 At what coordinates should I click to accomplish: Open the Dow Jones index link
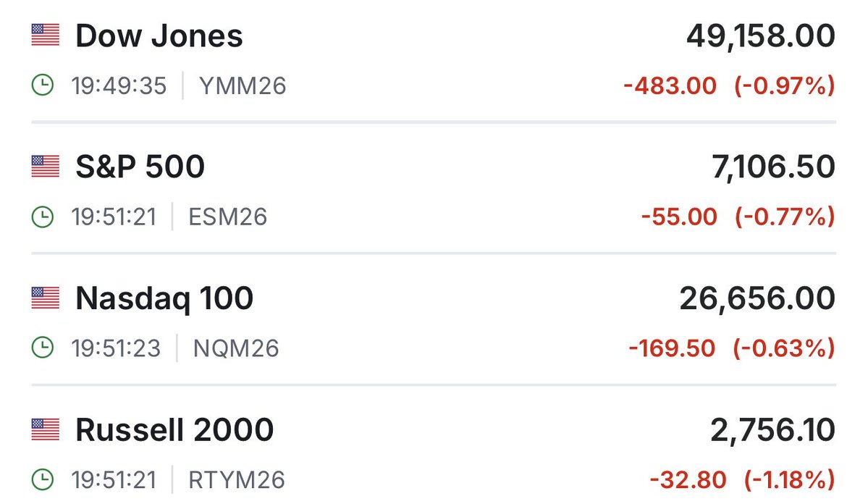click(159, 36)
